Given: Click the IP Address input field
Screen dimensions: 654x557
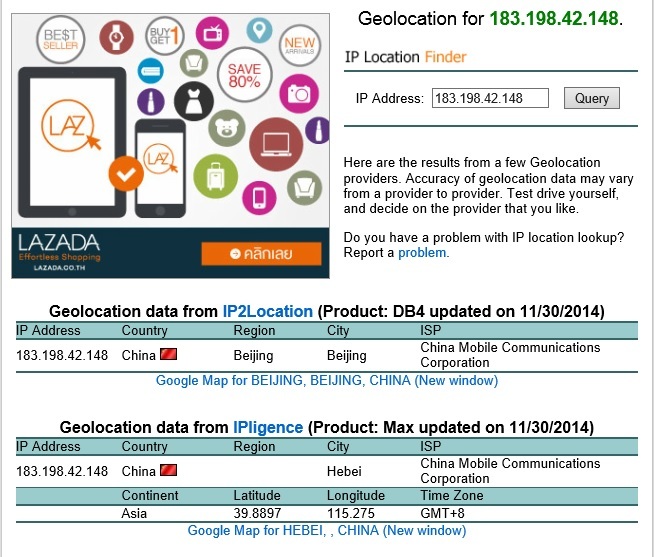Looking at the screenshot, I should [x=490, y=98].
